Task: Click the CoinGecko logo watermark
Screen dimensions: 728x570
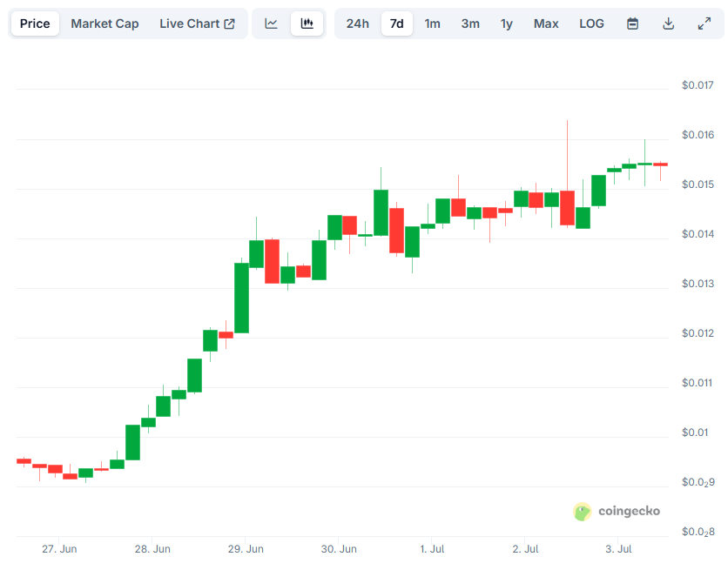Action: click(x=617, y=512)
